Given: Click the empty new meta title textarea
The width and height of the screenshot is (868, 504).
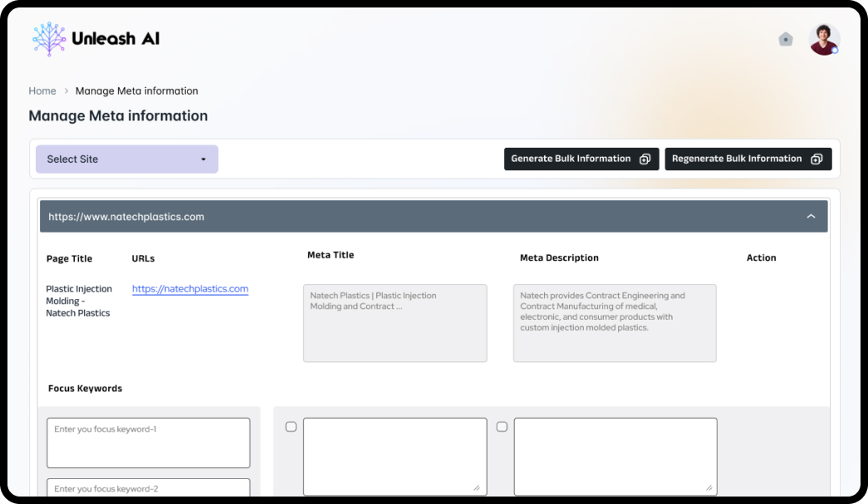Looking at the screenshot, I should 395,457.
